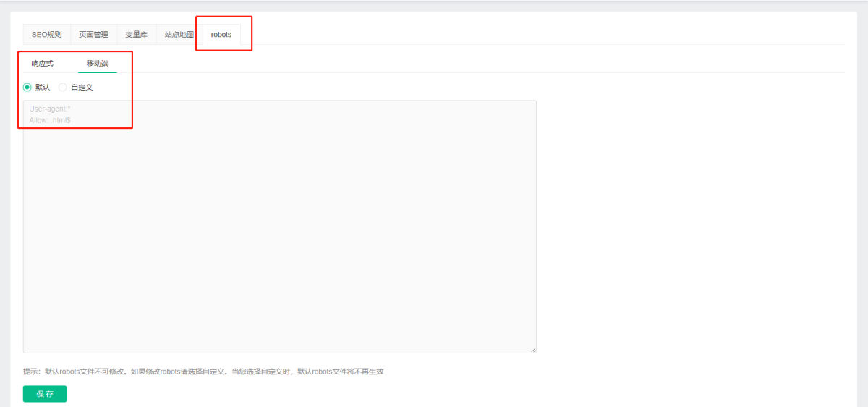Select the 移动端 sub-tab

click(x=98, y=64)
